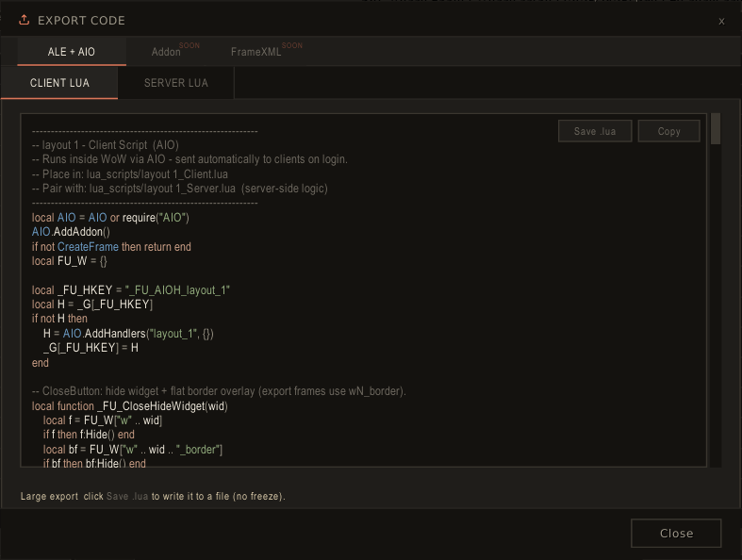Switch to the CLIENT LUA tab
742x560 pixels.
pyautogui.click(x=59, y=83)
